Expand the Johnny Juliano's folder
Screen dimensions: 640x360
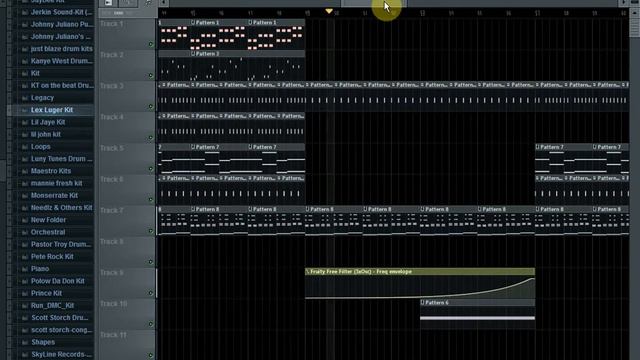61,37
